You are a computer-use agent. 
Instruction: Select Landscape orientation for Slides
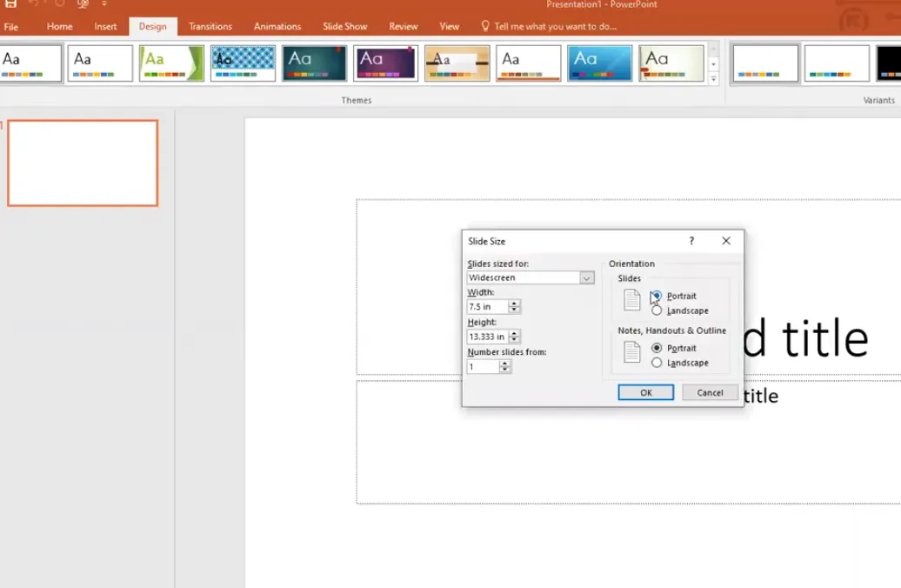[657, 311]
